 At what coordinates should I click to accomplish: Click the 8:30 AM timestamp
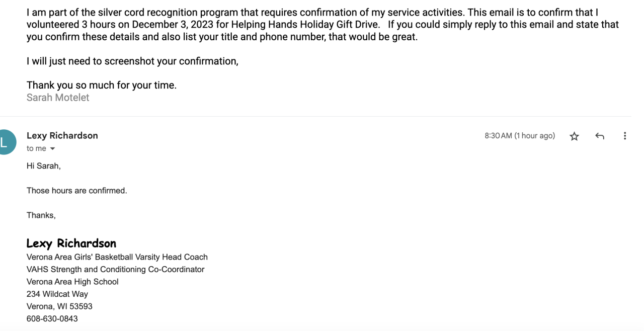(x=519, y=136)
